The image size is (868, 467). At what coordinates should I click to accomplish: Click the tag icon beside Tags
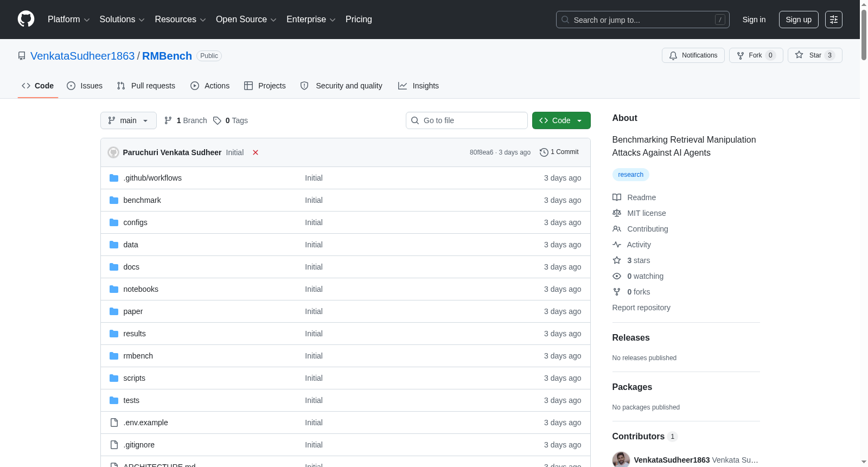[217, 120]
